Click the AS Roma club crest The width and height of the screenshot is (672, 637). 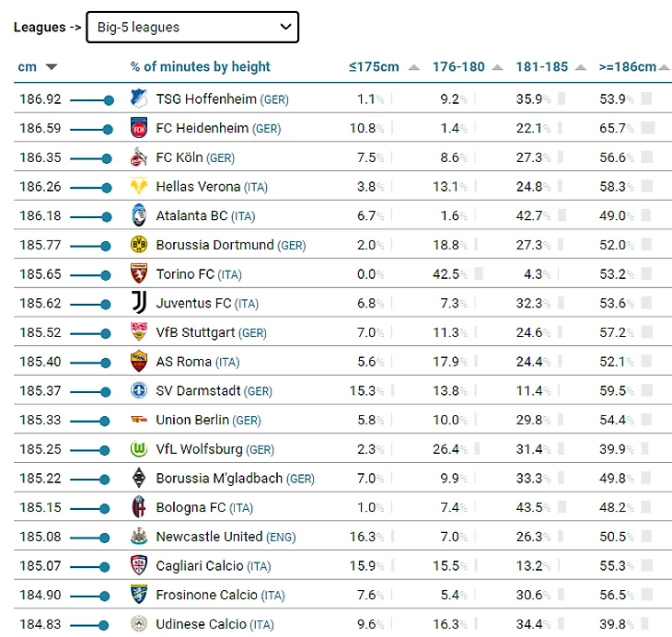pyautogui.click(x=138, y=362)
